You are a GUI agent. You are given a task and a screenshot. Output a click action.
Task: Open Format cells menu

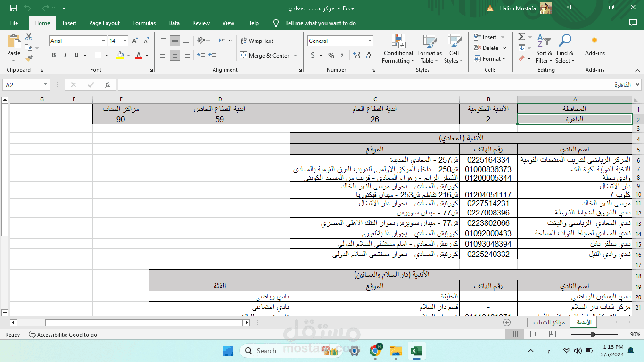(x=489, y=59)
